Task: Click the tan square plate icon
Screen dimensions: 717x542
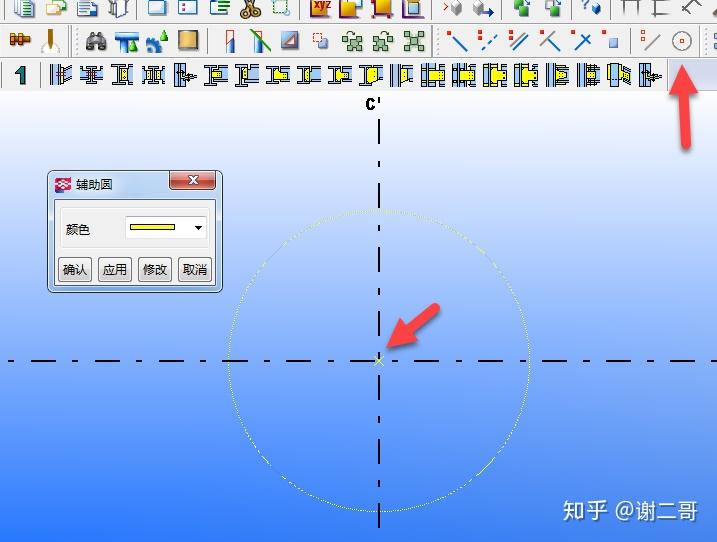Action: [x=188, y=40]
